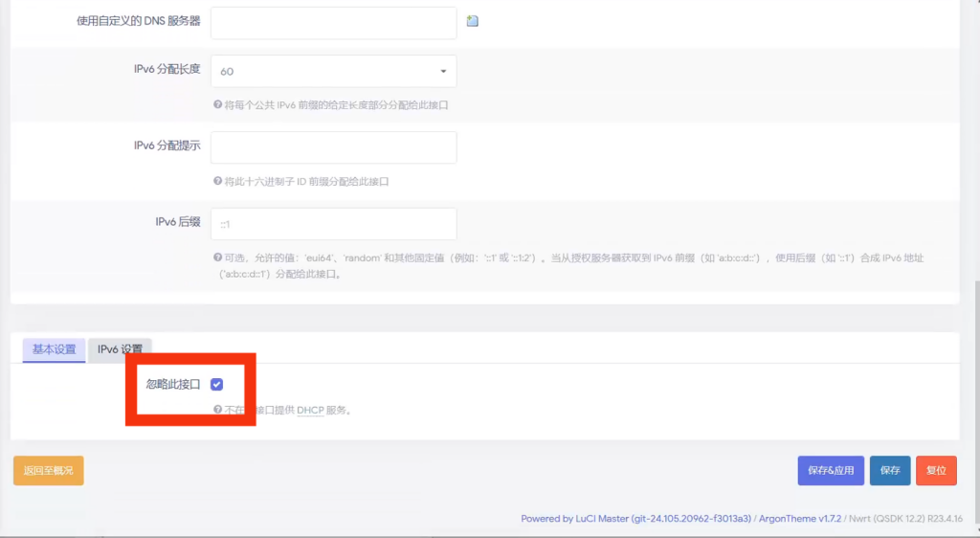980x538 pixels.
Task: Click help icon under IPv6 分配提示
Action: [x=218, y=181]
